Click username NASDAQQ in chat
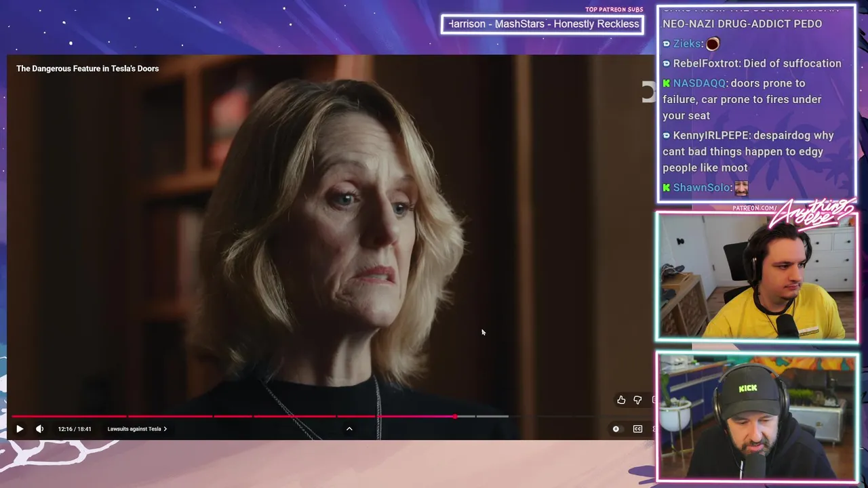This screenshot has width=868, height=488. (x=699, y=83)
